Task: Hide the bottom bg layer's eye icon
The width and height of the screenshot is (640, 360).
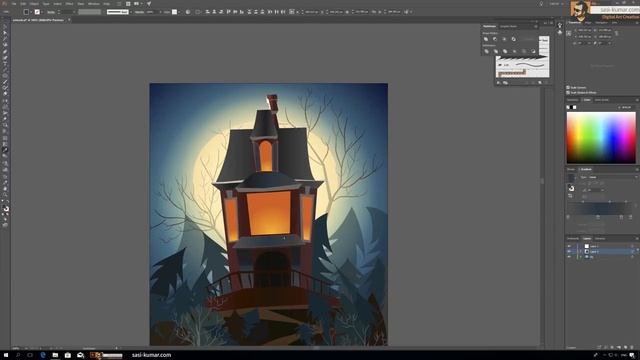Action: (x=569, y=257)
